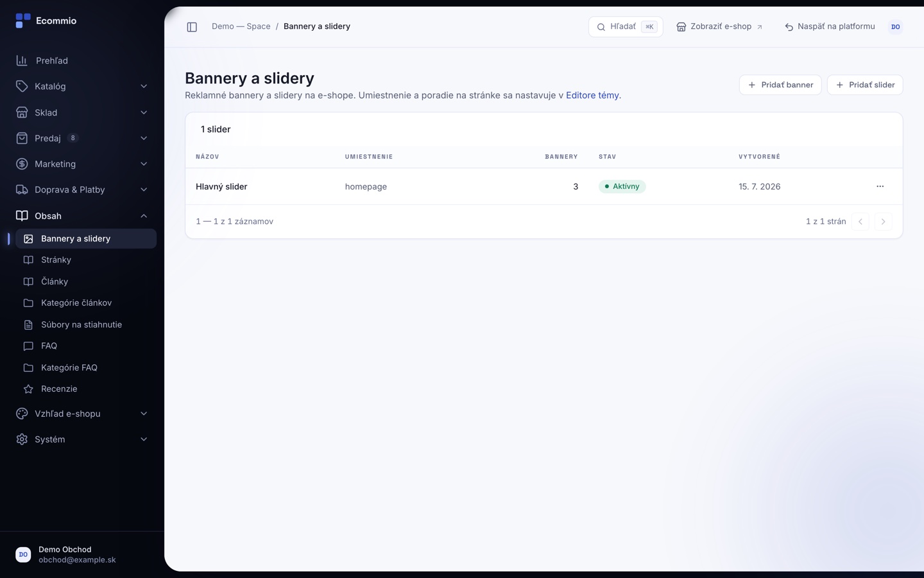
Task: Click the Recenzie star icon
Action: [28, 389]
